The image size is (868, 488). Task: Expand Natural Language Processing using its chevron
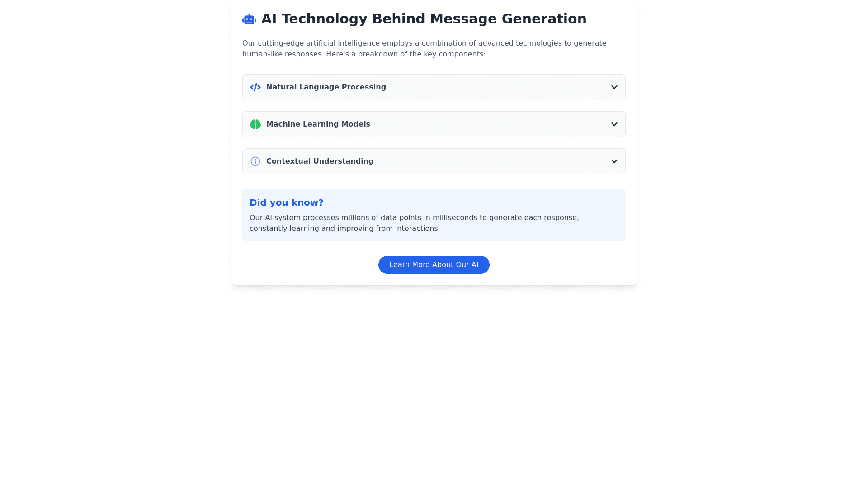pyautogui.click(x=614, y=87)
